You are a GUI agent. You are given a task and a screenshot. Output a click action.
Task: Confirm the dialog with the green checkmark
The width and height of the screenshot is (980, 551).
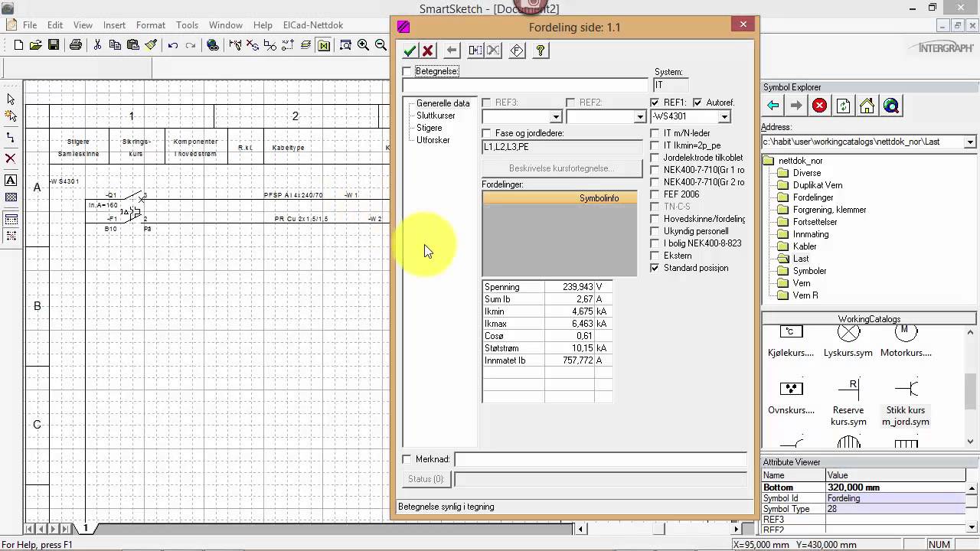(410, 51)
